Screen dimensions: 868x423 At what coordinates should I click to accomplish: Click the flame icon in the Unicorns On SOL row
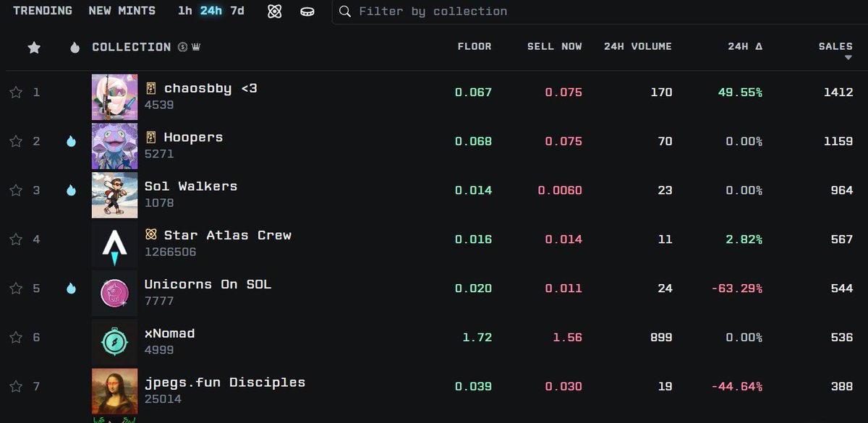[71, 289]
